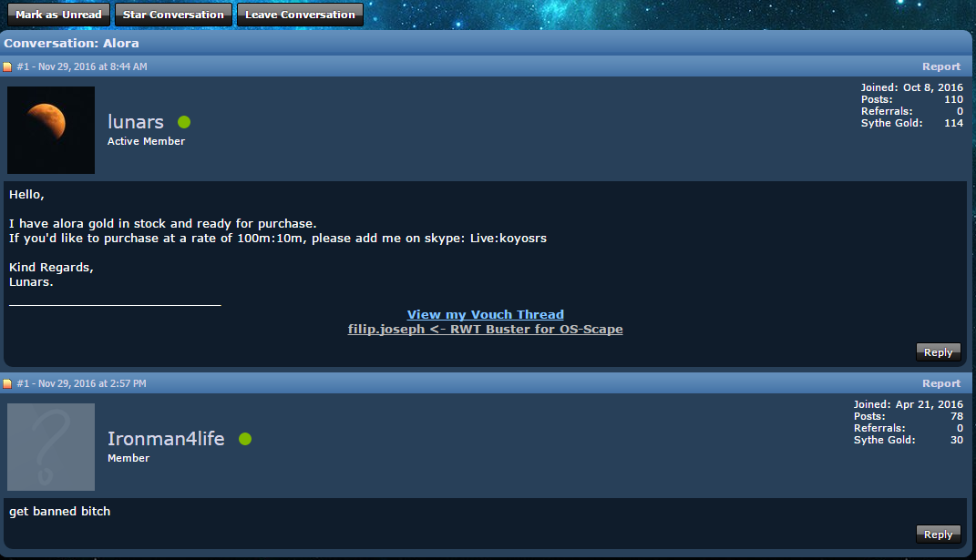Viewport: 976px width, 560px height.
Task: Star this conversation
Action: [173, 15]
